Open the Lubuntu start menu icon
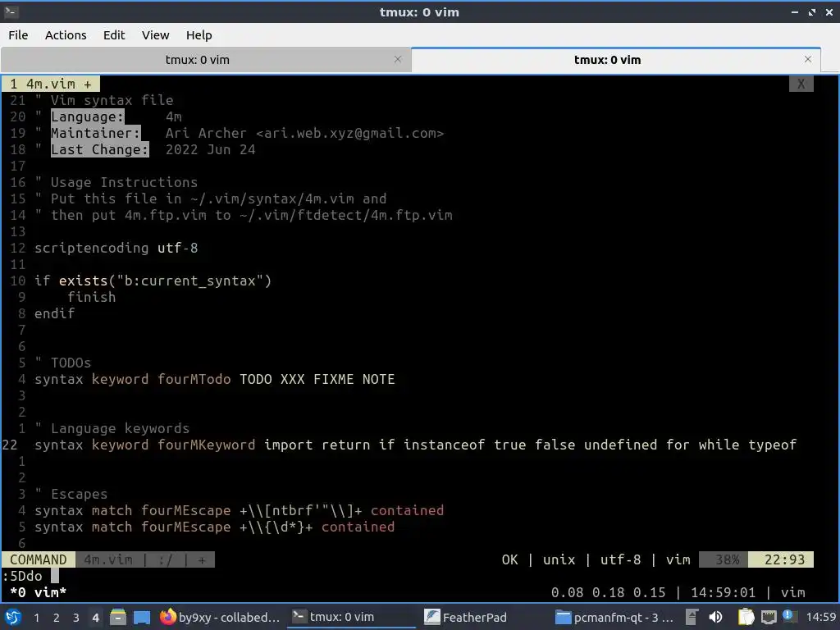 tap(13, 617)
